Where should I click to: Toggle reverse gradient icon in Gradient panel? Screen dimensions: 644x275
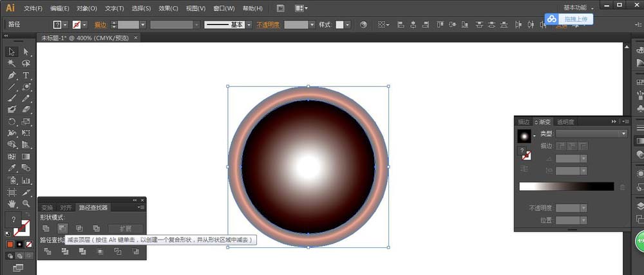524,169
